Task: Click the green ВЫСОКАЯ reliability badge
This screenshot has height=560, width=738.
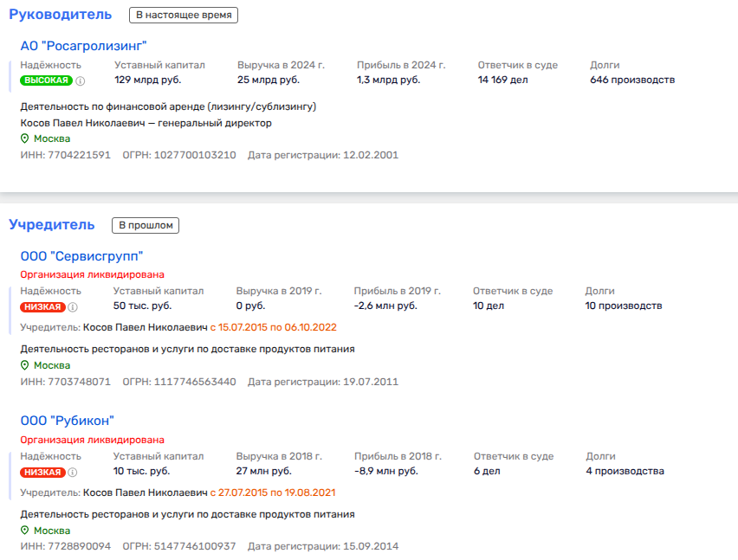Action: 46,80
